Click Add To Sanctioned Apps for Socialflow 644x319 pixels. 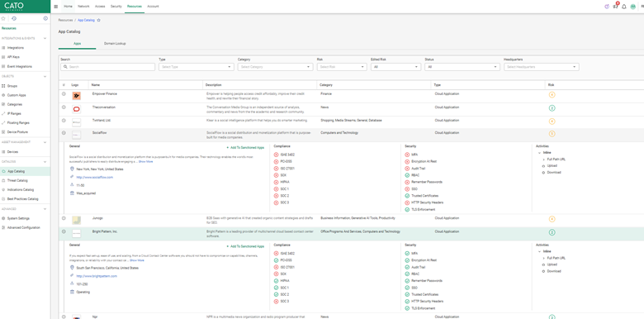pos(245,147)
